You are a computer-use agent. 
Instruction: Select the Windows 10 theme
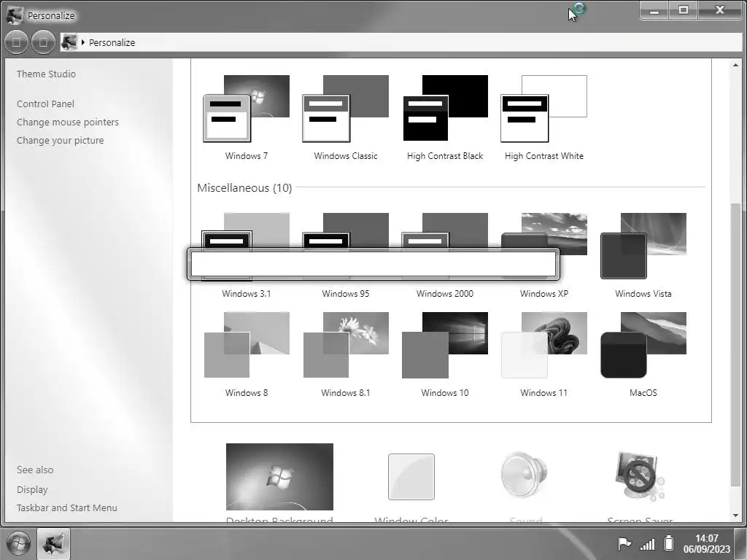[445, 355]
